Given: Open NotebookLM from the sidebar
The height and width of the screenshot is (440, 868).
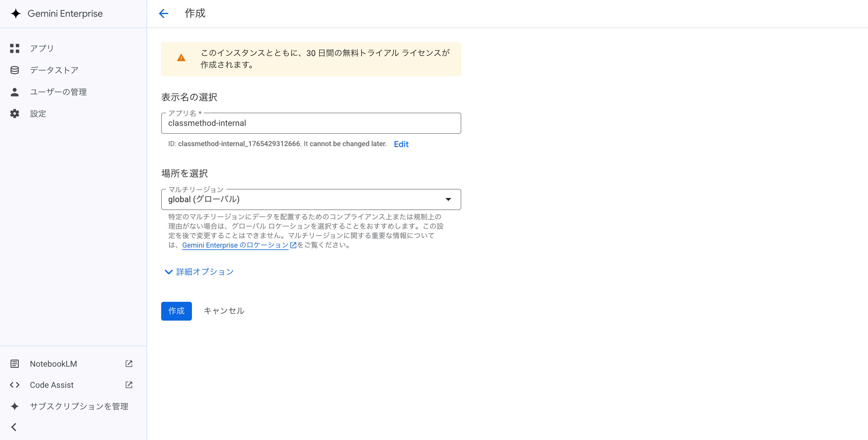Looking at the screenshot, I should (x=53, y=364).
